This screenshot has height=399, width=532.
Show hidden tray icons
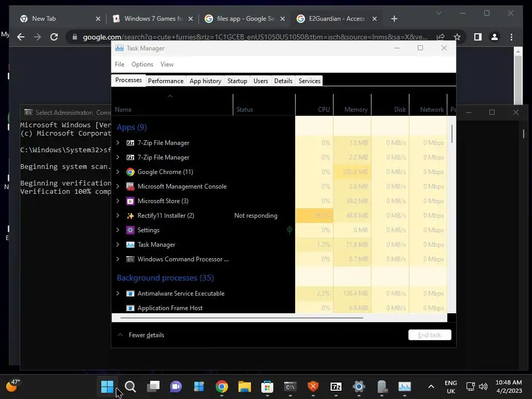coord(431,387)
